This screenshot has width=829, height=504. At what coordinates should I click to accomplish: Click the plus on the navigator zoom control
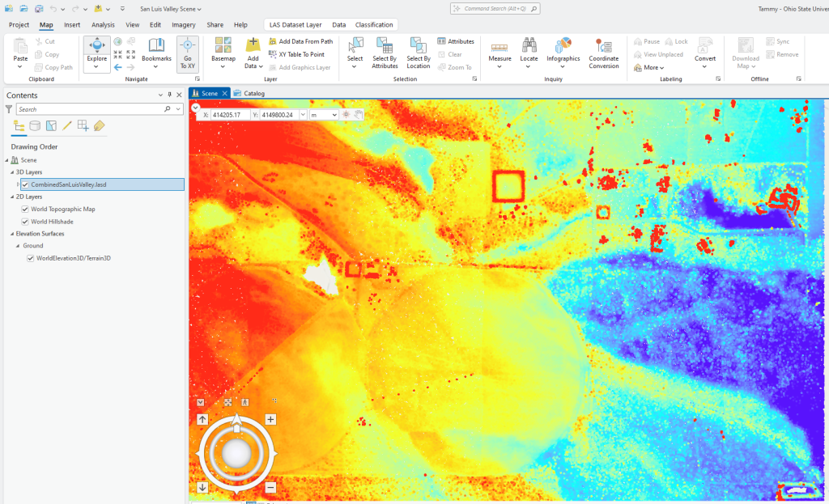(270, 420)
